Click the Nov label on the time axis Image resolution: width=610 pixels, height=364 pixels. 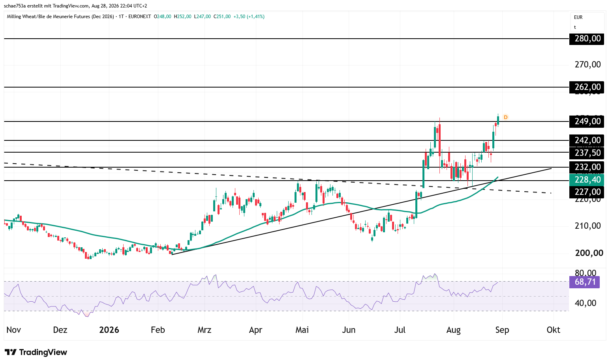tap(14, 330)
